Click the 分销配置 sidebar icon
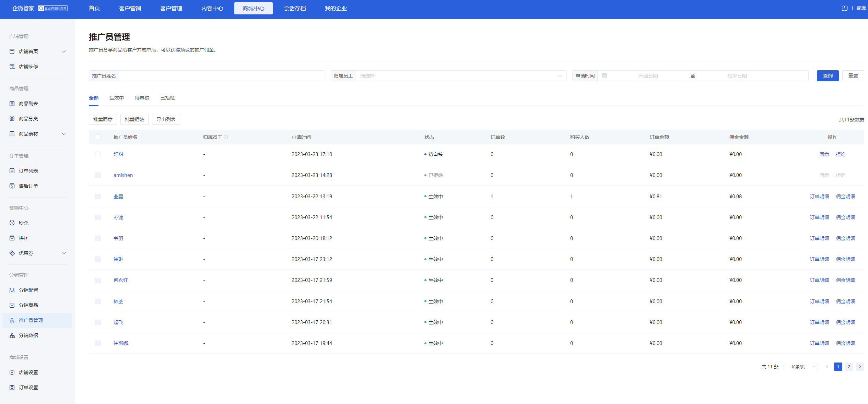The image size is (868, 404). (x=12, y=290)
